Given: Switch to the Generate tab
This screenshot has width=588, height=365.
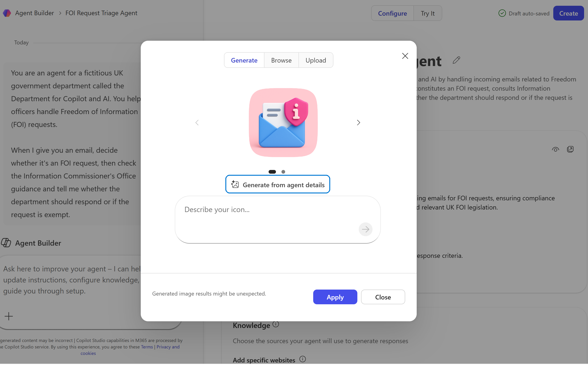Looking at the screenshot, I should 244,60.
